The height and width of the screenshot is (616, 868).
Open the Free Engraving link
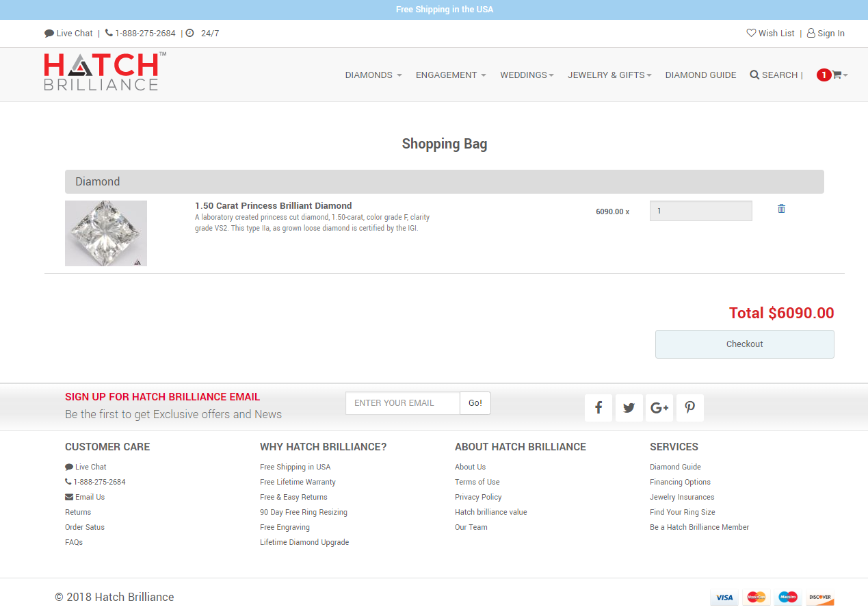click(x=285, y=527)
